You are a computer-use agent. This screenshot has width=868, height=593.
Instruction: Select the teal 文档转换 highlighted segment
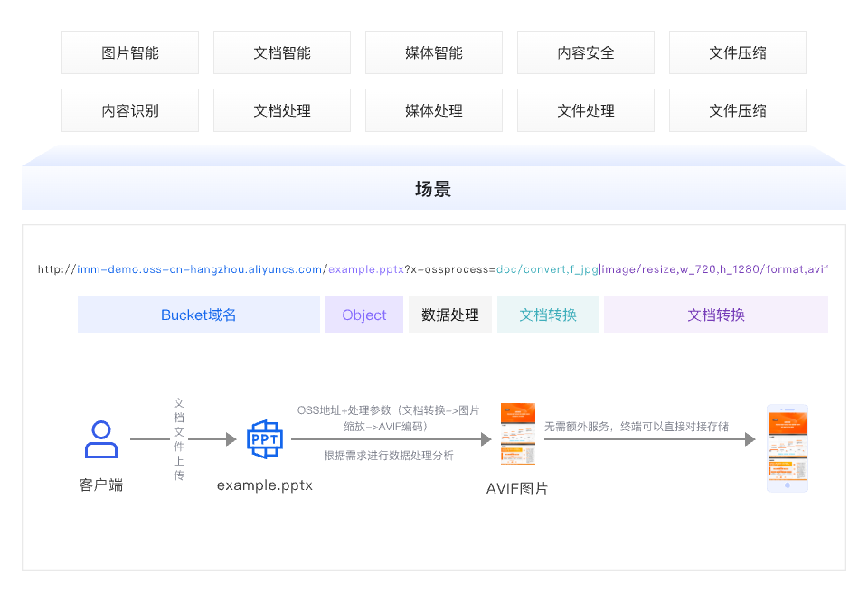pos(547,315)
